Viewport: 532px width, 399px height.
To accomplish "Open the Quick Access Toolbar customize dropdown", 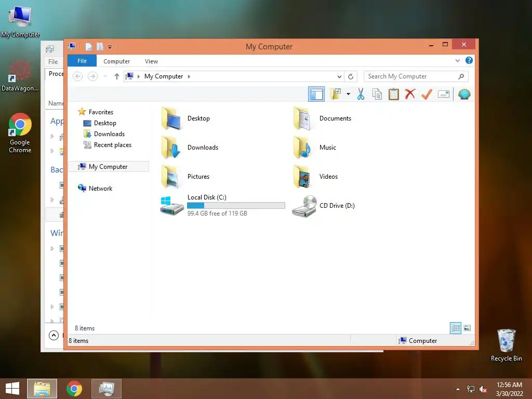I will tap(110, 47).
